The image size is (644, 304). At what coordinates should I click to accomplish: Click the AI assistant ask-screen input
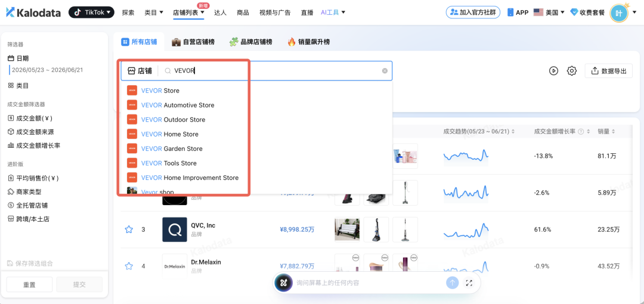pyautogui.click(x=369, y=283)
